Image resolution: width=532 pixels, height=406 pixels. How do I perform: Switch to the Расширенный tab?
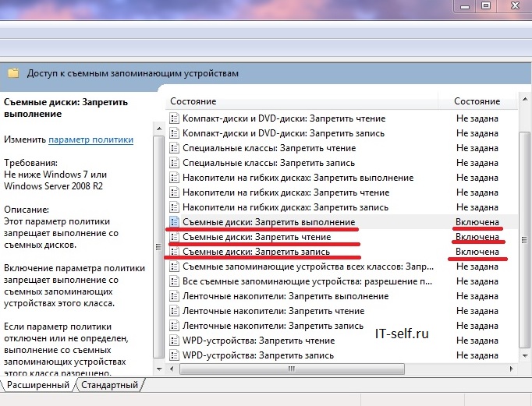[37, 385]
